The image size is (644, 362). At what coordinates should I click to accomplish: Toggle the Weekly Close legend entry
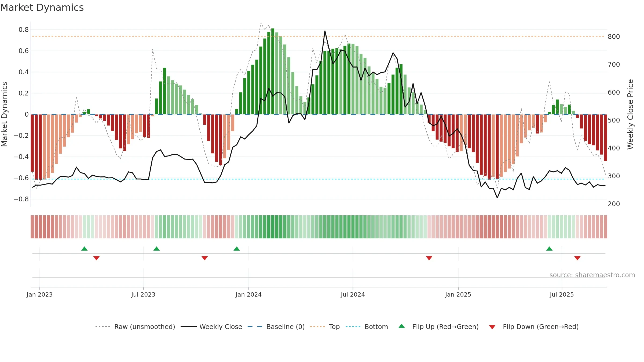tap(211, 327)
